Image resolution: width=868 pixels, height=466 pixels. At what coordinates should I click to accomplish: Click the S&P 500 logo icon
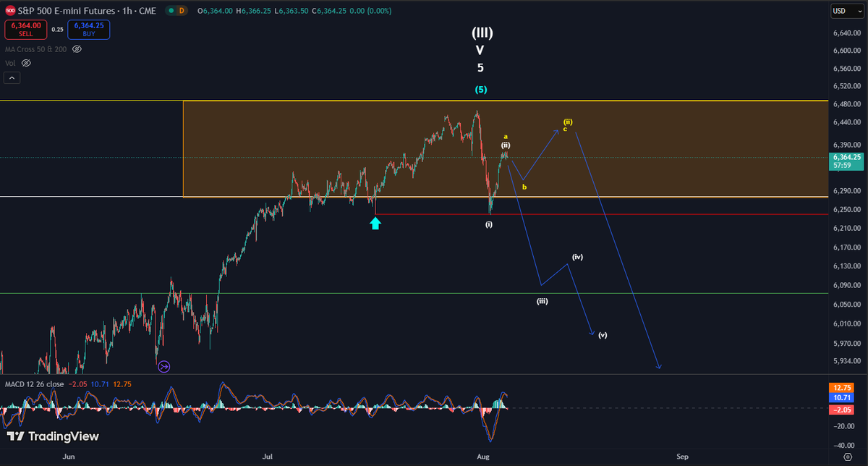pos(10,11)
